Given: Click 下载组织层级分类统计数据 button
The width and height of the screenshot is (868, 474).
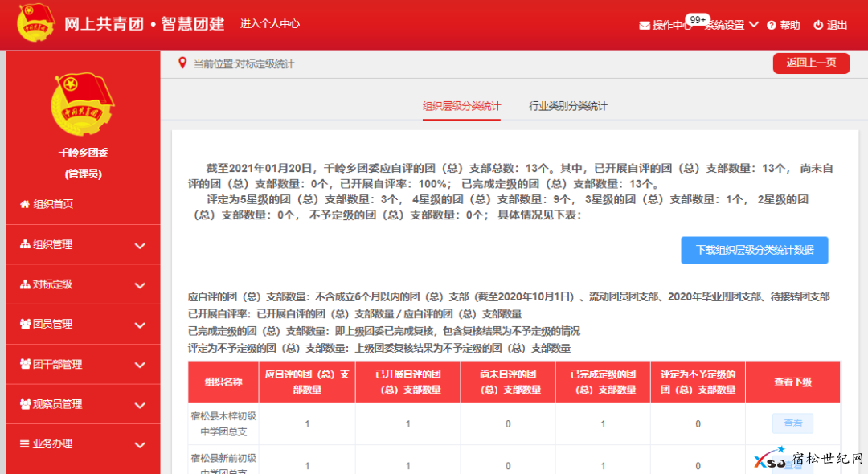Looking at the screenshot, I should [755, 250].
